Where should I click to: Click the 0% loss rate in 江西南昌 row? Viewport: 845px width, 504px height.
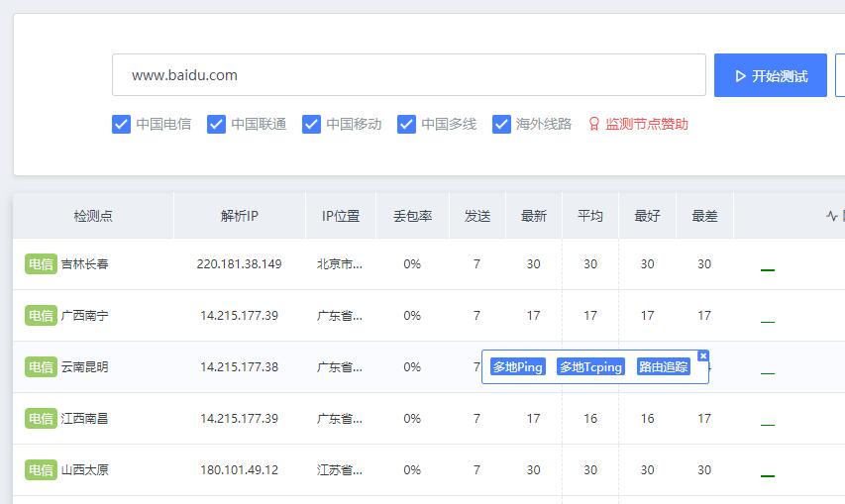click(x=412, y=419)
